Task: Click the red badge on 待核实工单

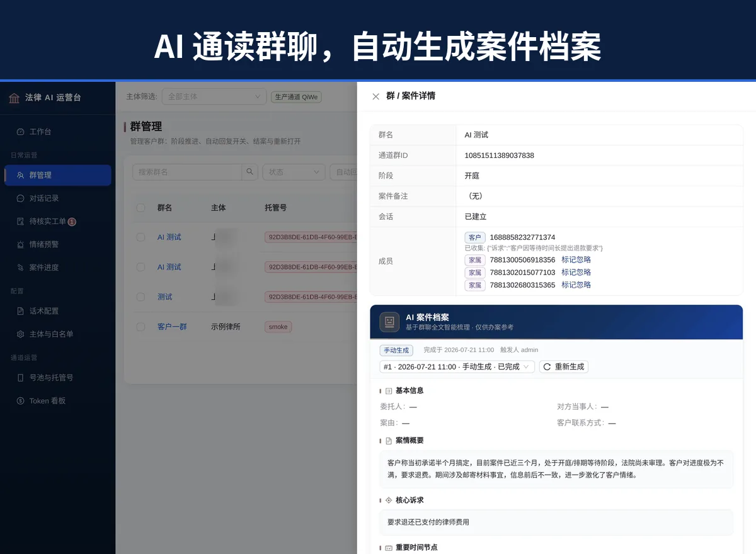Action: pos(72,222)
